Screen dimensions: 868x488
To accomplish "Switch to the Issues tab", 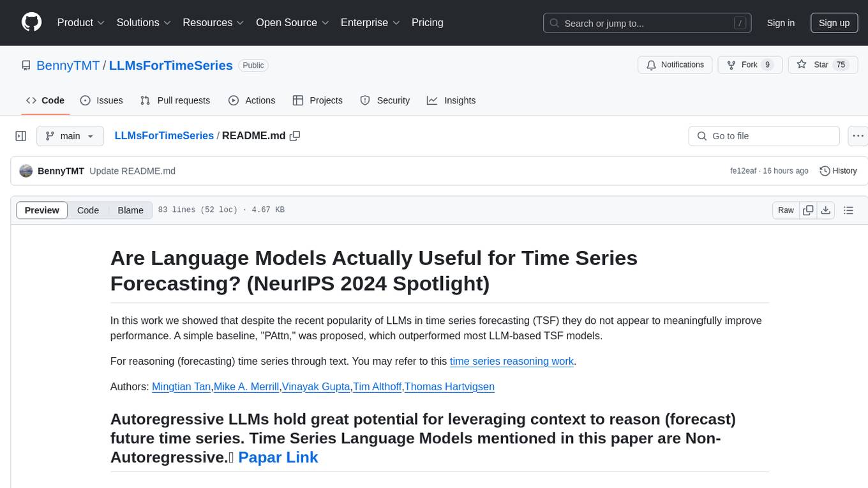I will [101, 100].
